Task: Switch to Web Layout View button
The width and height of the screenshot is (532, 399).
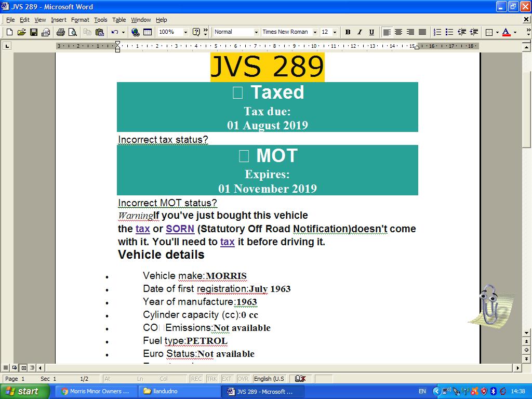Action: pos(15,367)
